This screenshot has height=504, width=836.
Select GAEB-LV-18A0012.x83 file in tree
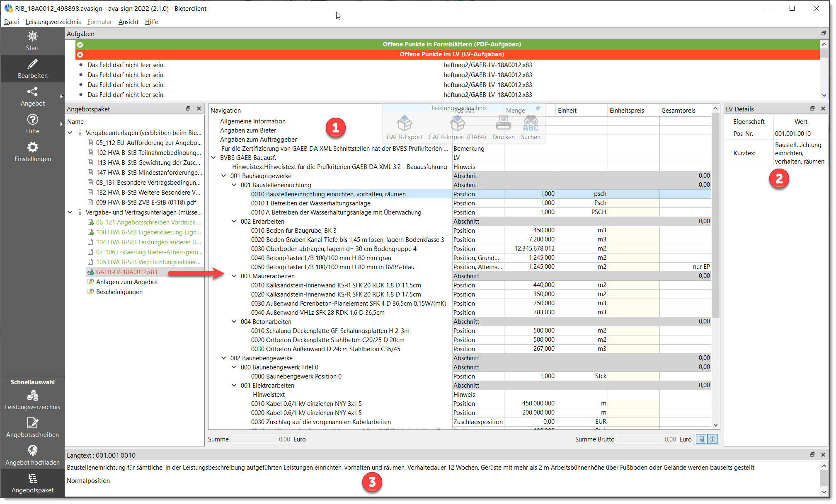(x=126, y=272)
